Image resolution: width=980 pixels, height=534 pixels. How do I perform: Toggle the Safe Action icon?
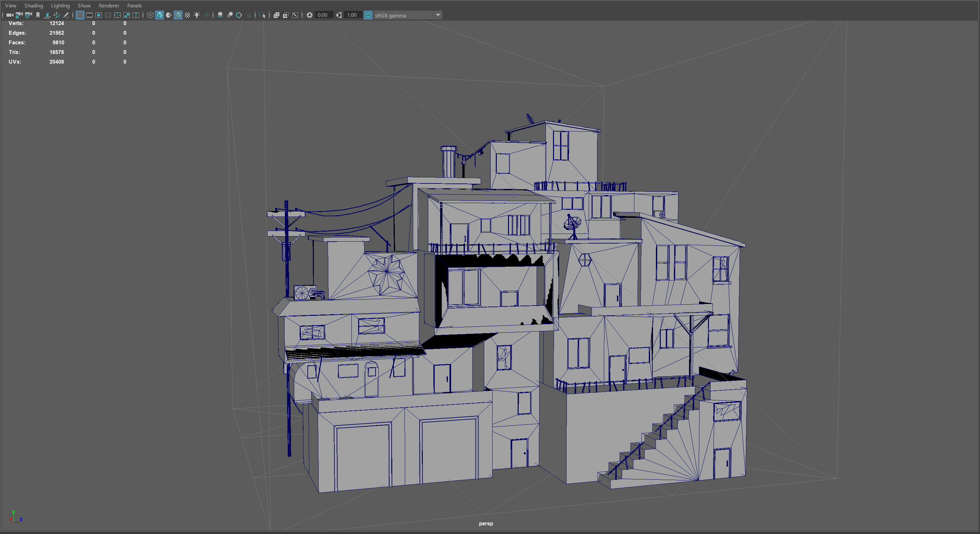click(x=127, y=15)
